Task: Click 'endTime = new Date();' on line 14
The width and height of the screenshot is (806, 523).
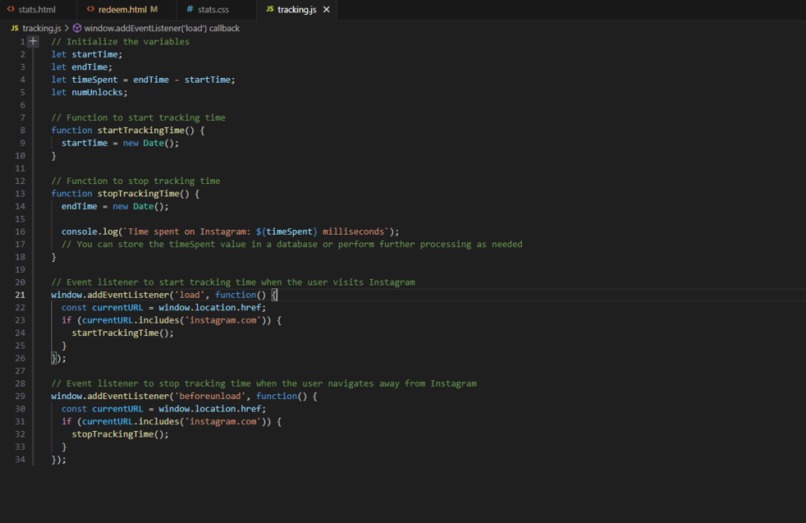Action: 115,206
